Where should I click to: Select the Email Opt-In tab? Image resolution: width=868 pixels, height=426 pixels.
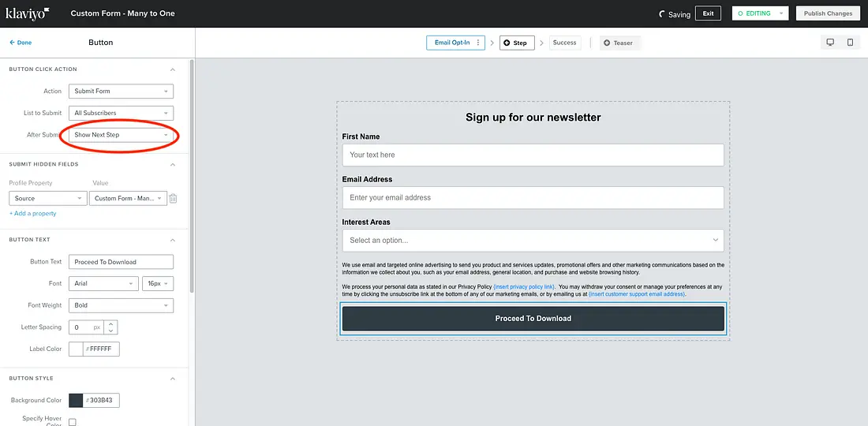pyautogui.click(x=451, y=43)
